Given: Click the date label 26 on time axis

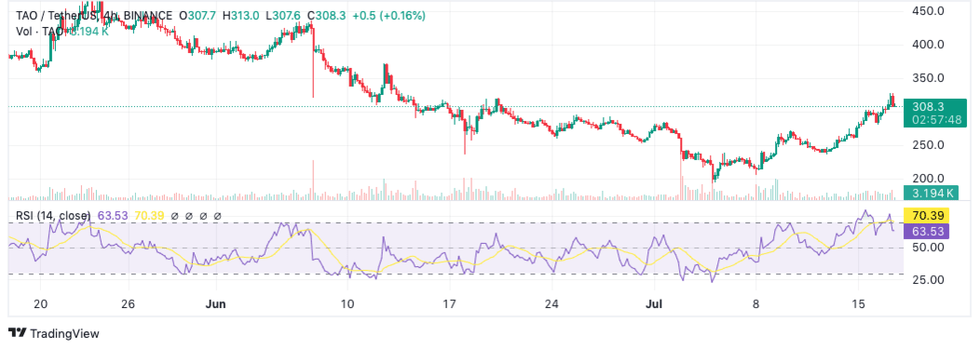Looking at the screenshot, I should (x=129, y=304).
